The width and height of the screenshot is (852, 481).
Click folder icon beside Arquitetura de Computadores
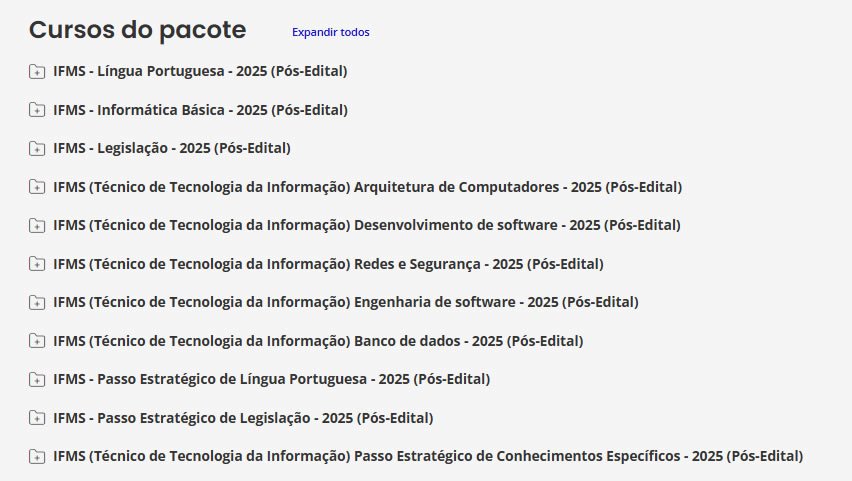click(x=37, y=187)
